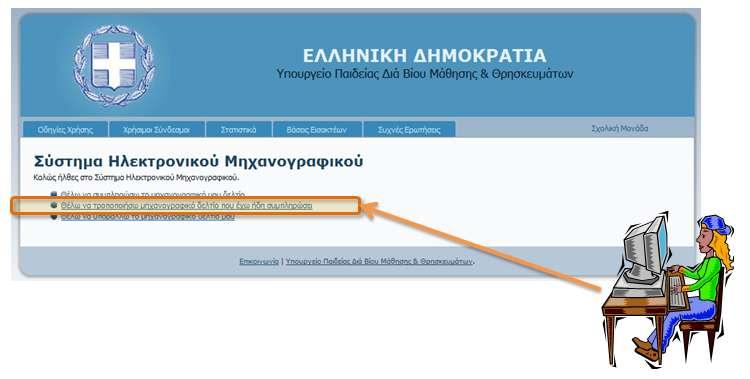Click the ΕΛΛΗΝΙΚΗ ΔΗΜΟΚΡΑΤΙΑ header title
750x379 pixels.
tap(424, 56)
